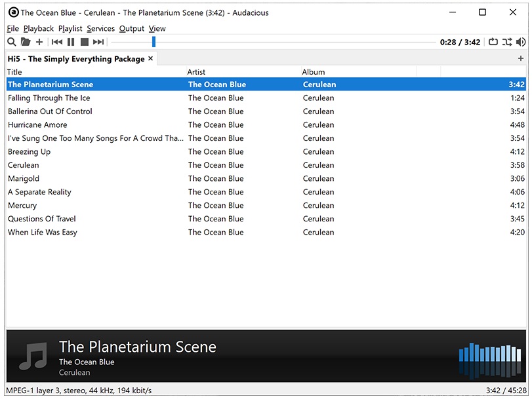Toggle shuffle mode
The width and height of the screenshot is (532, 401).
point(507,42)
